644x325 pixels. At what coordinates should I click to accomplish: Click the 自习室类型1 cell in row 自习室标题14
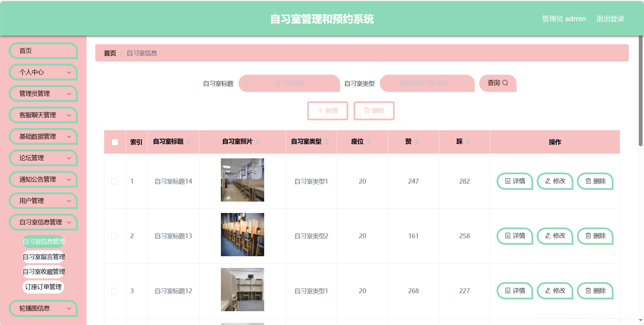pos(311,182)
